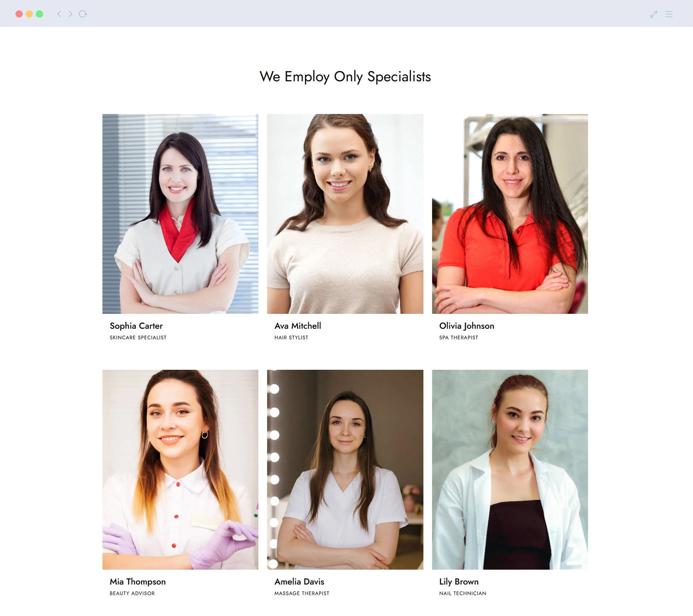Click the Lily Brown name link
The width and height of the screenshot is (693, 616).
coord(459,582)
